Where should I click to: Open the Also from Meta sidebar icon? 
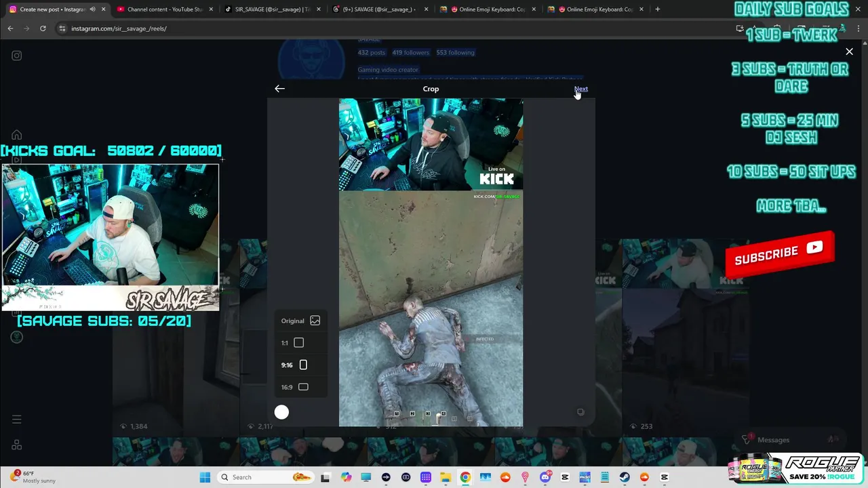coord(17,445)
